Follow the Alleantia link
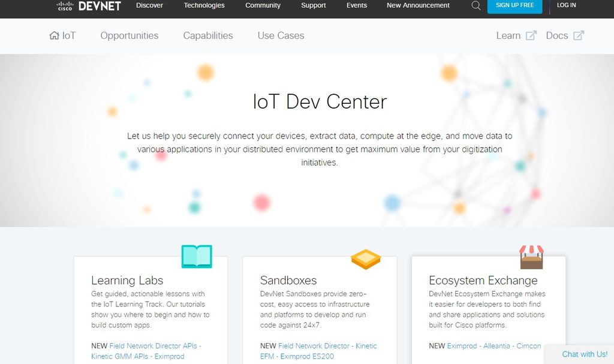This screenshot has height=364, width=614. pos(496,346)
